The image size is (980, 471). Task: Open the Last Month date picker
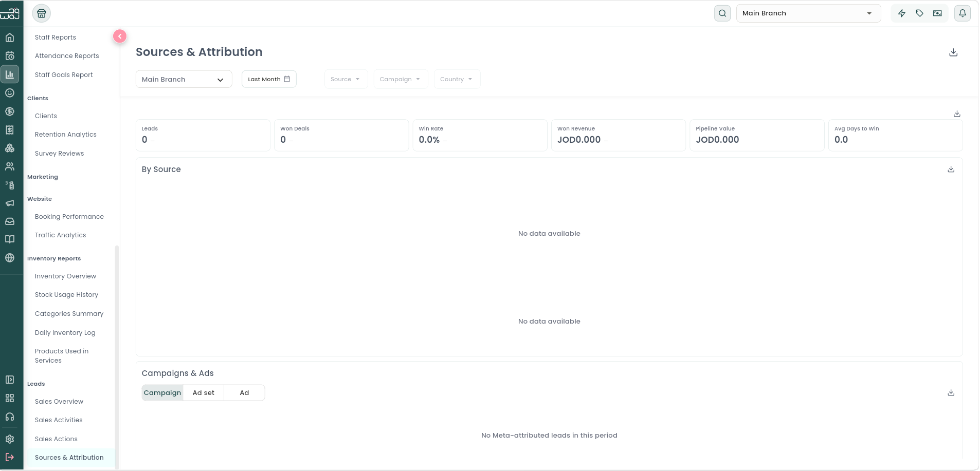point(269,79)
